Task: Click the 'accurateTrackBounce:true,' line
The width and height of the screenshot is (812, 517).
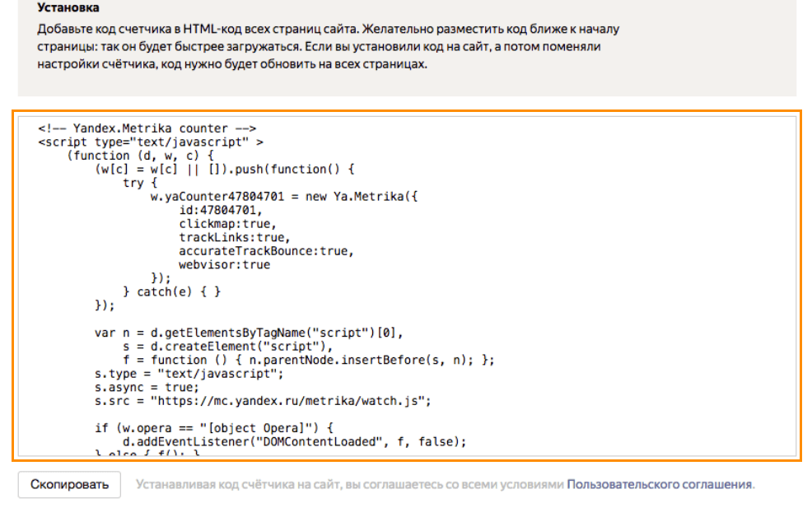Action: [266, 251]
